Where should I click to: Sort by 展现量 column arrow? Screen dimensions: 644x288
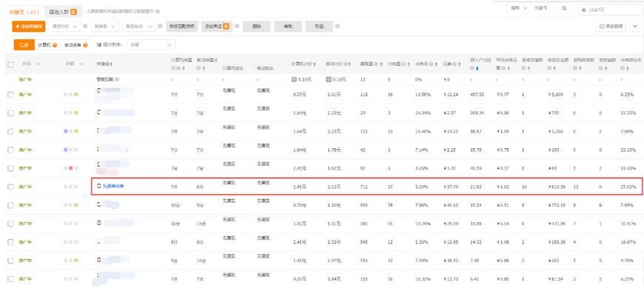click(x=381, y=64)
